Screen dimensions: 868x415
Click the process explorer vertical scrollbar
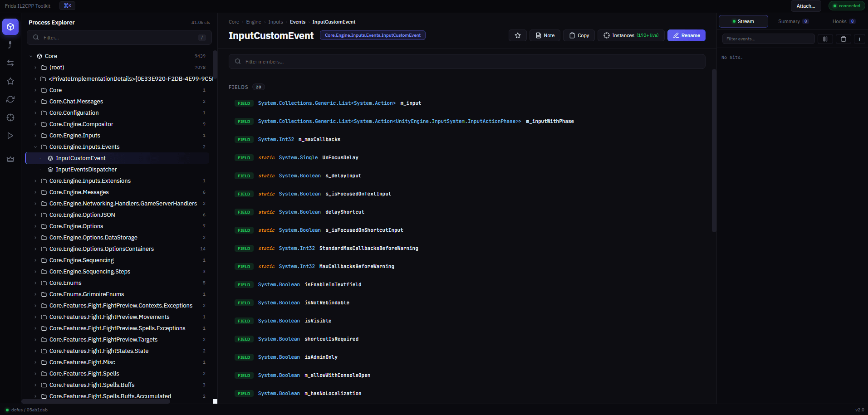point(215,64)
